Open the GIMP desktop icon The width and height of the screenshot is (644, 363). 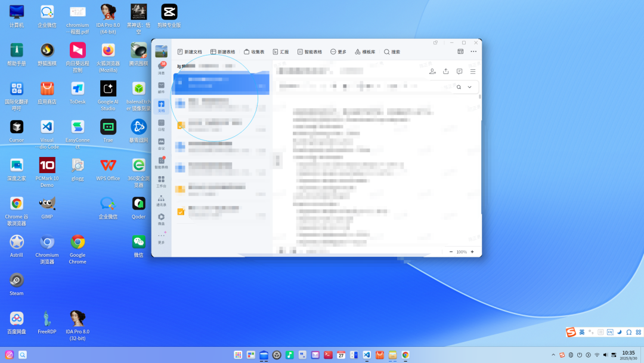[47, 208]
